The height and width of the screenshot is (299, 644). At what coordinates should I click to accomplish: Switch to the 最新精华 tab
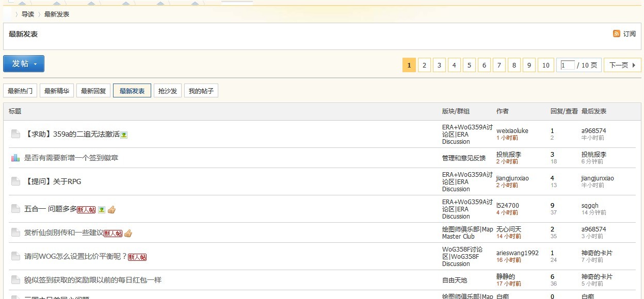tap(57, 91)
